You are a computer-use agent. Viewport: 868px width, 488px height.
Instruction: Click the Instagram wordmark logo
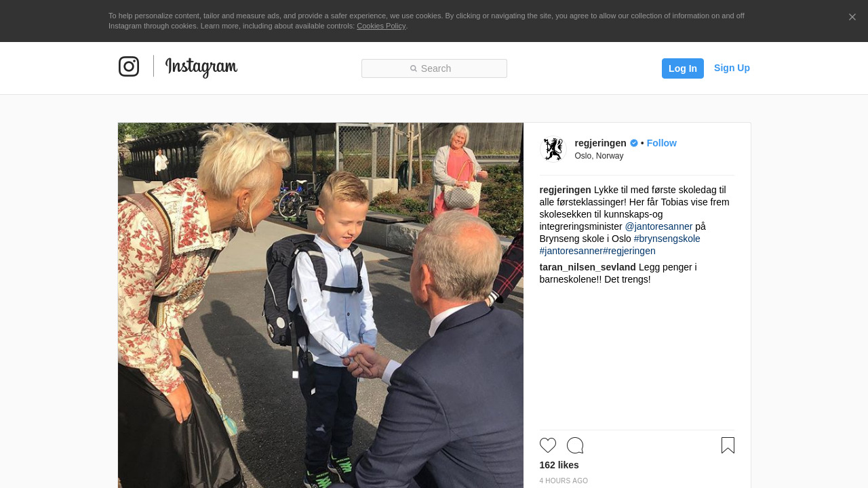click(x=201, y=67)
